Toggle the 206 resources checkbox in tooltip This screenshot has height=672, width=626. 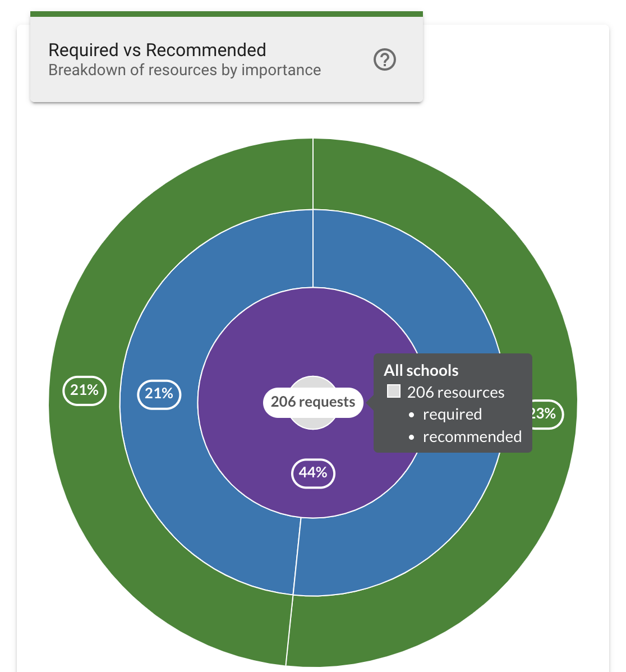(394, 391)
